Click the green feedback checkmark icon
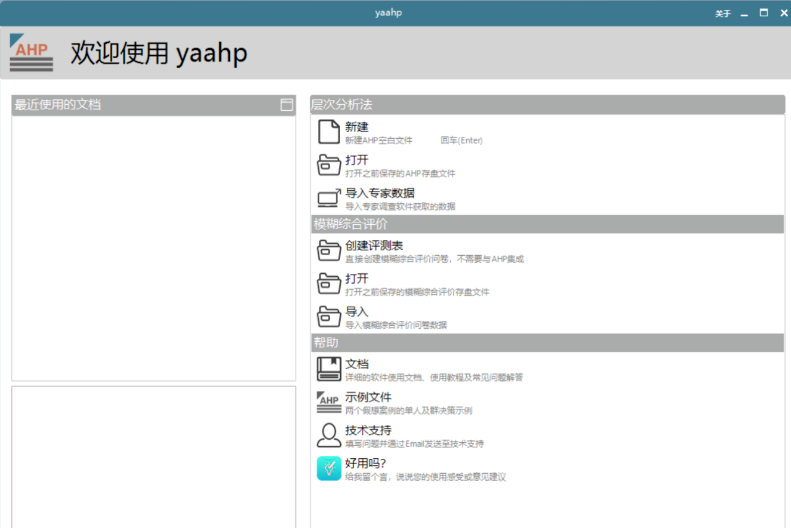Viewport: 791px width, 528px height. point(329,468)
